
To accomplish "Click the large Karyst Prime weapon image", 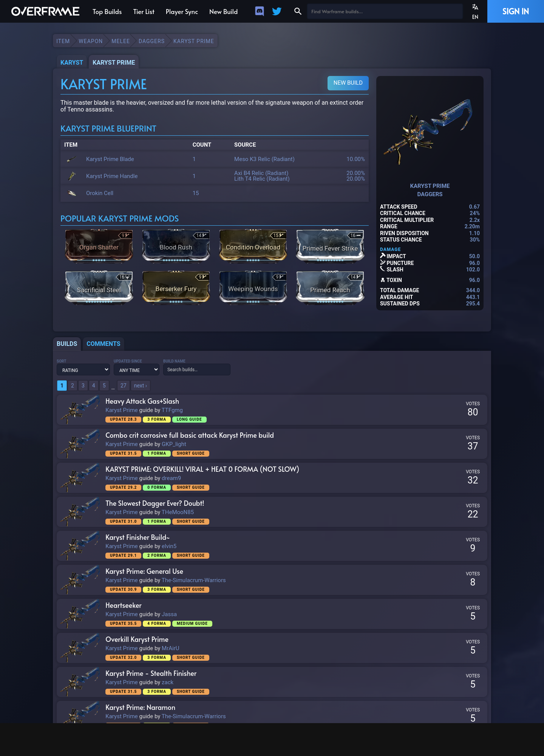I will [430, 130].
